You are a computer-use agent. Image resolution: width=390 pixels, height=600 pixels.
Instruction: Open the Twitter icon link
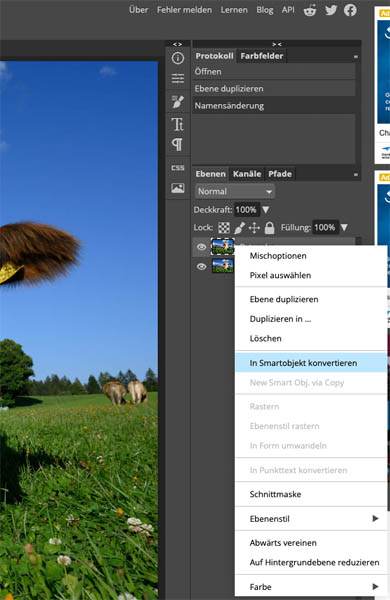pos(331,10)
